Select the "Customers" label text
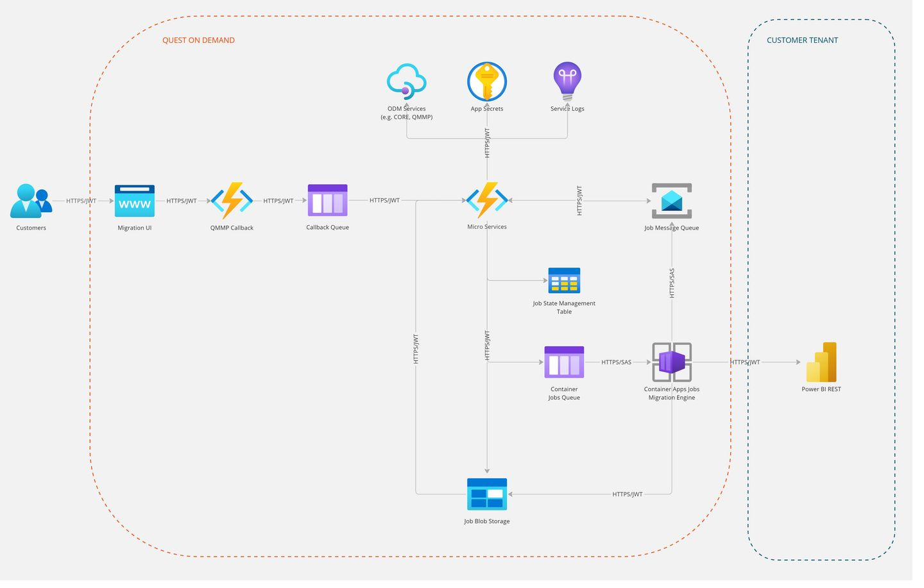924x588 pixels. click(x=31, y=228)
